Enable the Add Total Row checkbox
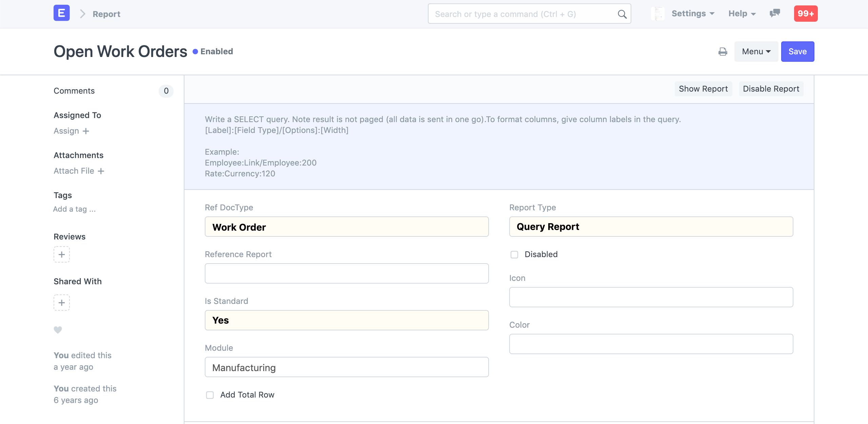This screenshot has width=868, height=424. pyautogui.click(x=210, y=395)
